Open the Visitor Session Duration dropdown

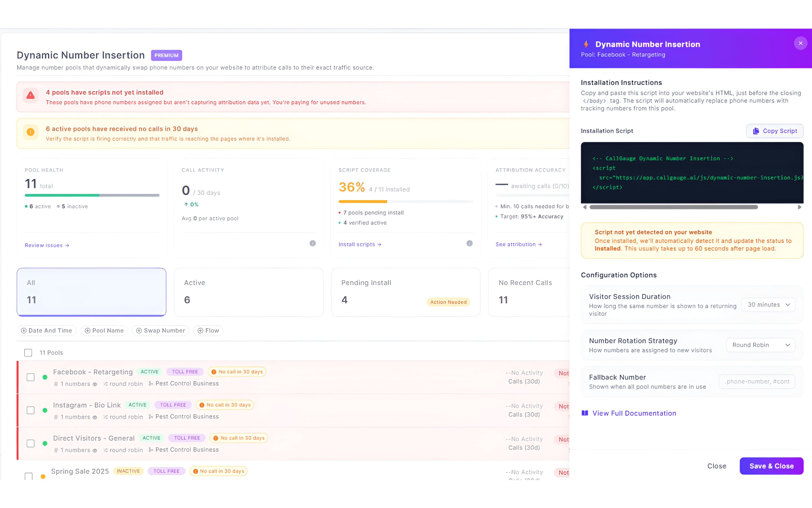click(x=768, y=305)
